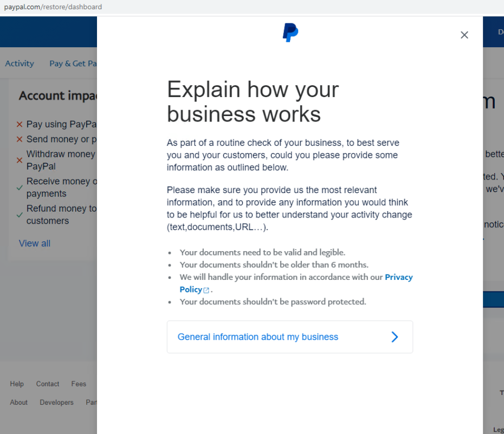
Task: Click the green check beside Receive money
Action: click(20, 188)
